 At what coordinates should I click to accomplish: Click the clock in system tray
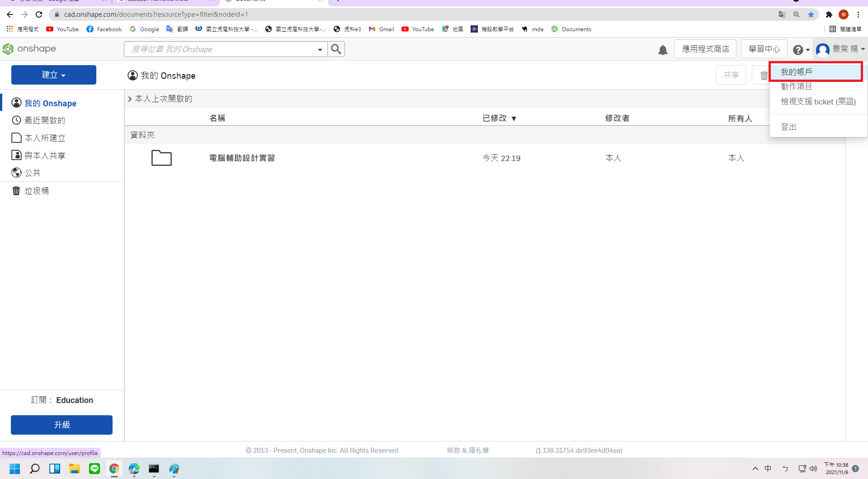(x=836, y=469)
